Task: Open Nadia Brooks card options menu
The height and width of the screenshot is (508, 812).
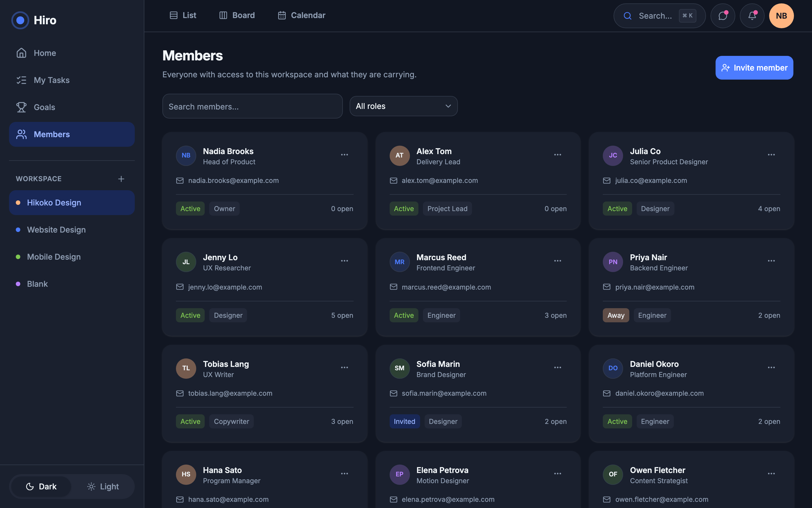Action: [344, 155]
